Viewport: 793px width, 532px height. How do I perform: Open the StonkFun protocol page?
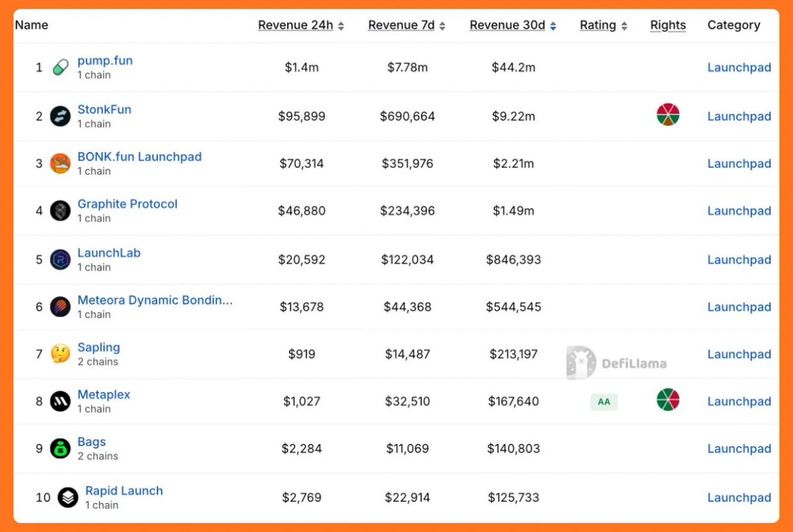click(104, 110)
